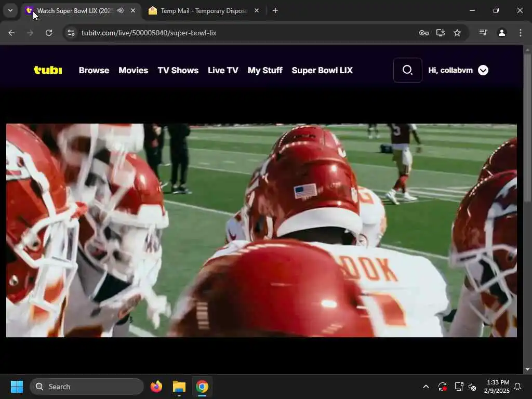Click the scrollbar down arrow
The width and height of the screenshot is (532, 399).
527,369
